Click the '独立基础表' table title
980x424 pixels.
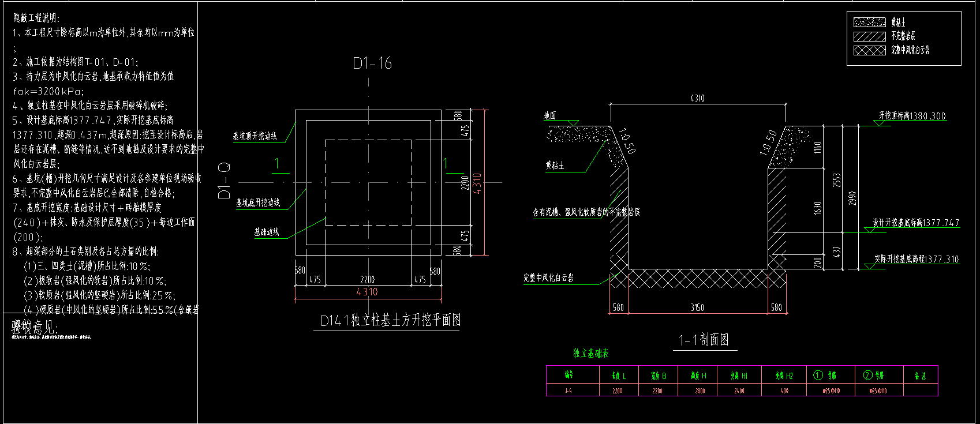point(590,353)
